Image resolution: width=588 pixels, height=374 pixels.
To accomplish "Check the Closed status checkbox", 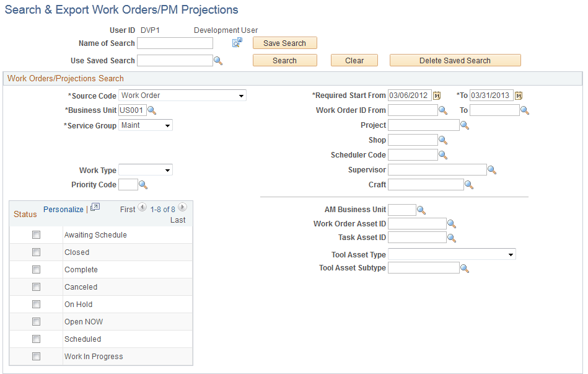I will point(36,252).
